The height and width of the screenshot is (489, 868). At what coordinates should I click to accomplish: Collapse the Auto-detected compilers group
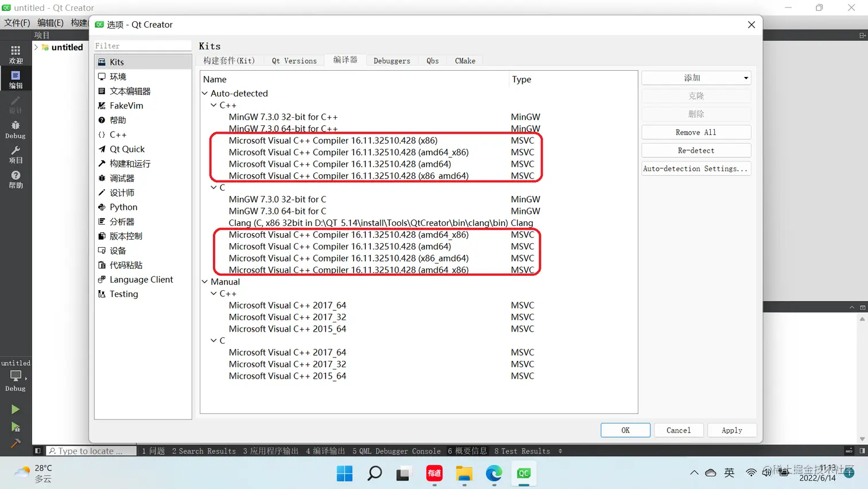coord(205,93)
